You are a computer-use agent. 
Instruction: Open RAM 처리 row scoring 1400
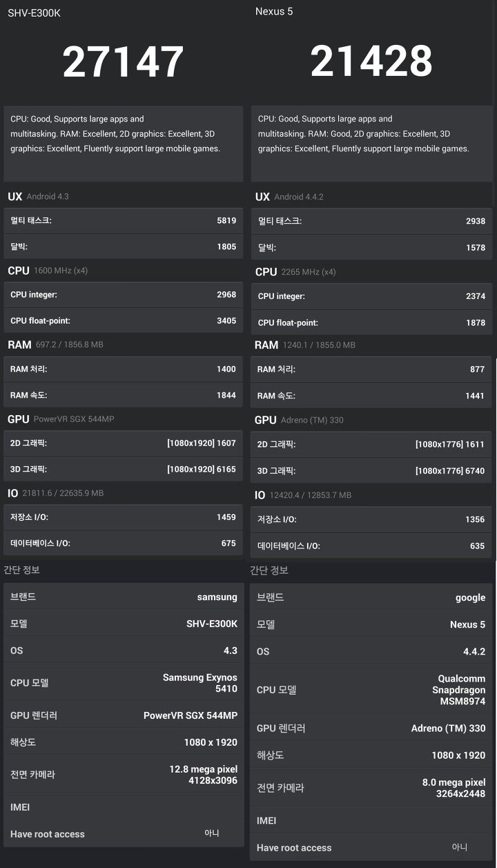point(124,369)
